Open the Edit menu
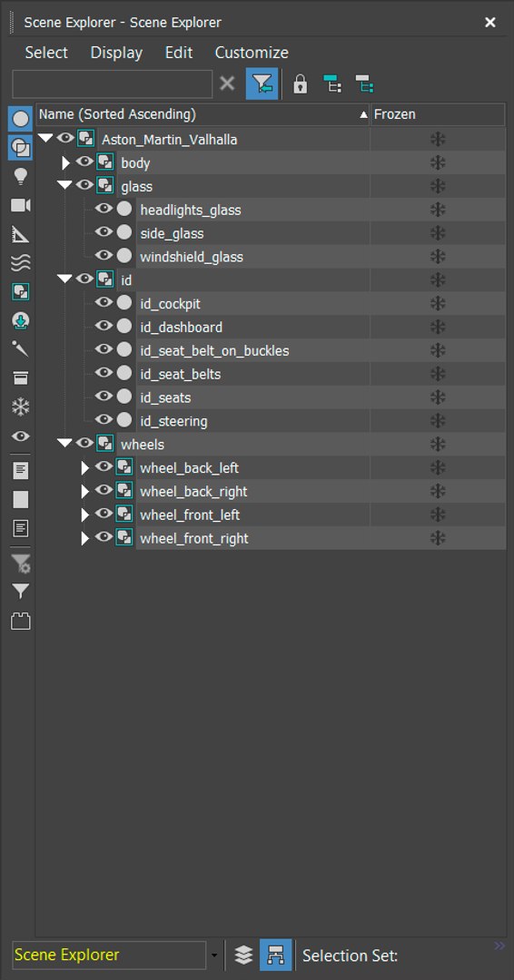Screen dimensions: 514x980 179,53
